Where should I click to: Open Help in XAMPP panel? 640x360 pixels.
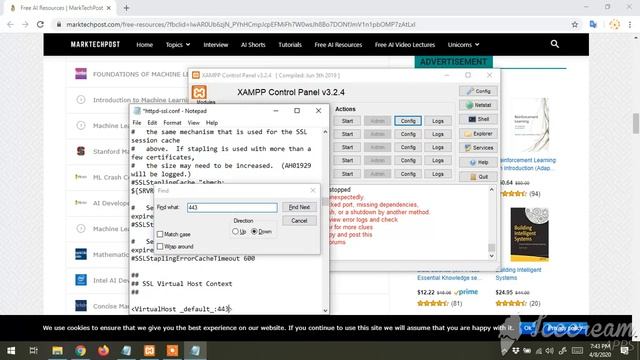(478, 162)
